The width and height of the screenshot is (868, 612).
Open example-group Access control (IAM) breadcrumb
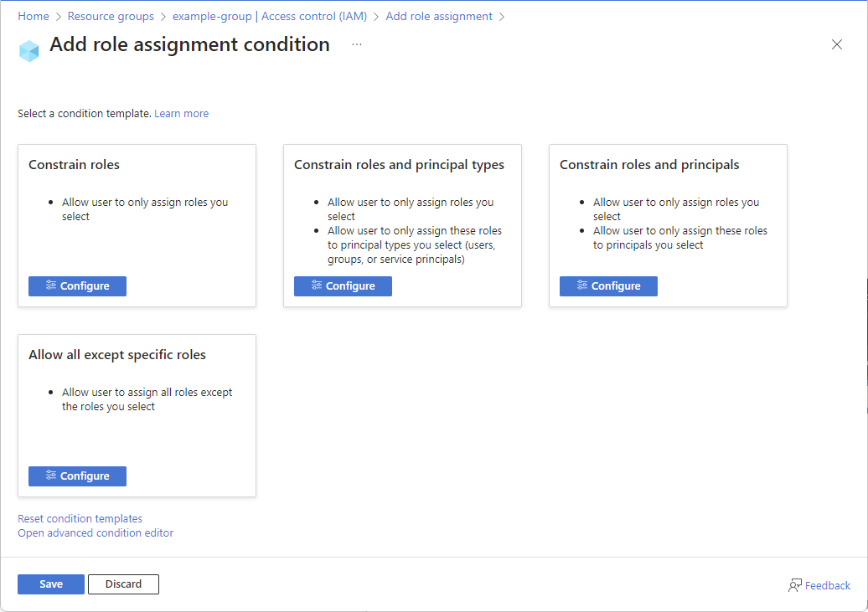click(270, 17)
